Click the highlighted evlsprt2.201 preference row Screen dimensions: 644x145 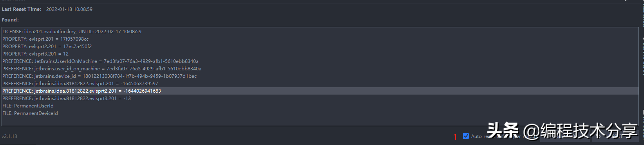(x=320, y=91)
